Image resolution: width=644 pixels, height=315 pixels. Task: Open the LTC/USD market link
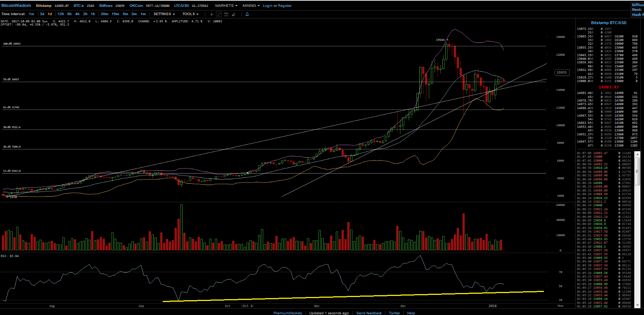tap(181, 6)
